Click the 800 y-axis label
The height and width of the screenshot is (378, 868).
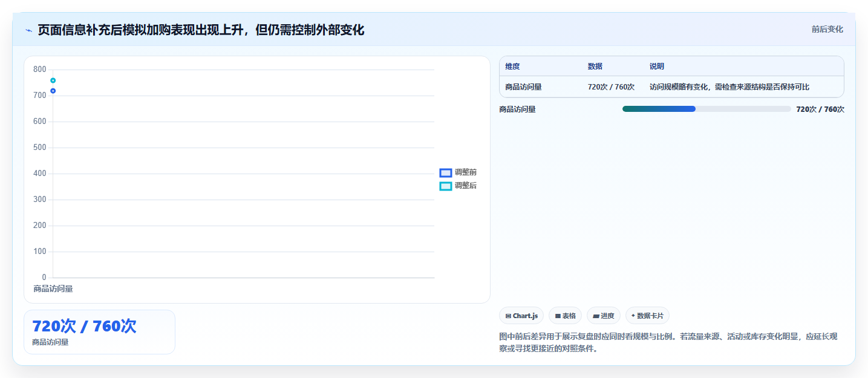[x=40, y=70]
